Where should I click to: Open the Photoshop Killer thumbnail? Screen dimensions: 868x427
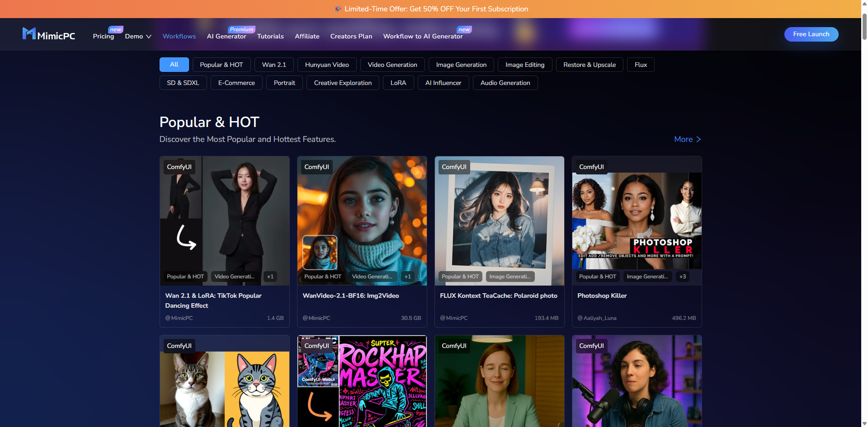pyautogui.click(x=637, y=221)
